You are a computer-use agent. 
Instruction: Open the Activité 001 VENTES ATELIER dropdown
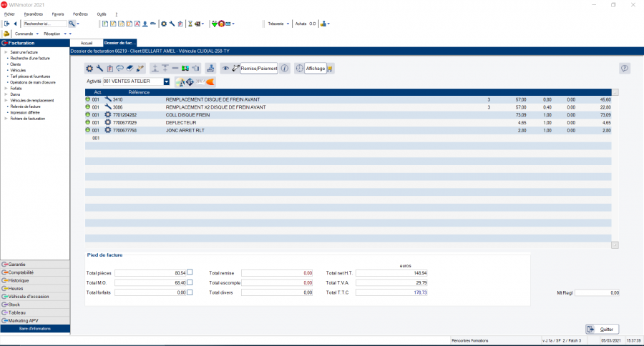point(166,81)
